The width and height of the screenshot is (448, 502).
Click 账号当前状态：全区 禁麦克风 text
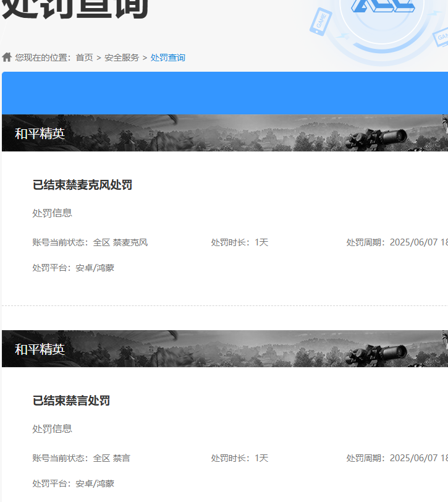(x=90, y=242)
